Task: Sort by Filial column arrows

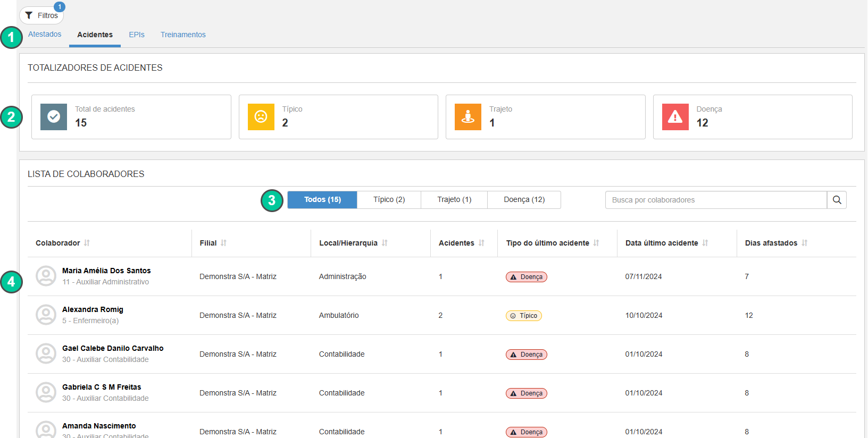Action: tap(223, 243)
